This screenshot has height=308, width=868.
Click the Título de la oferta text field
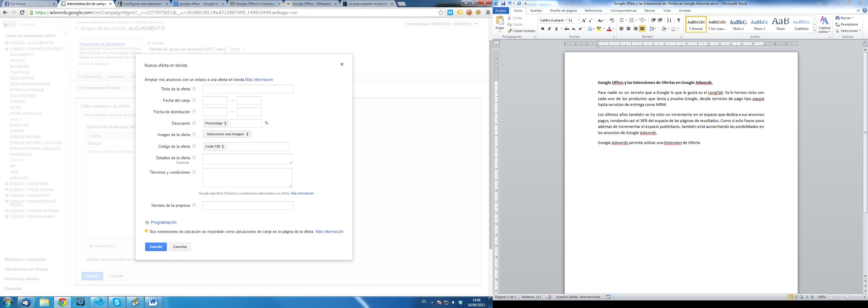coord(248,89)
